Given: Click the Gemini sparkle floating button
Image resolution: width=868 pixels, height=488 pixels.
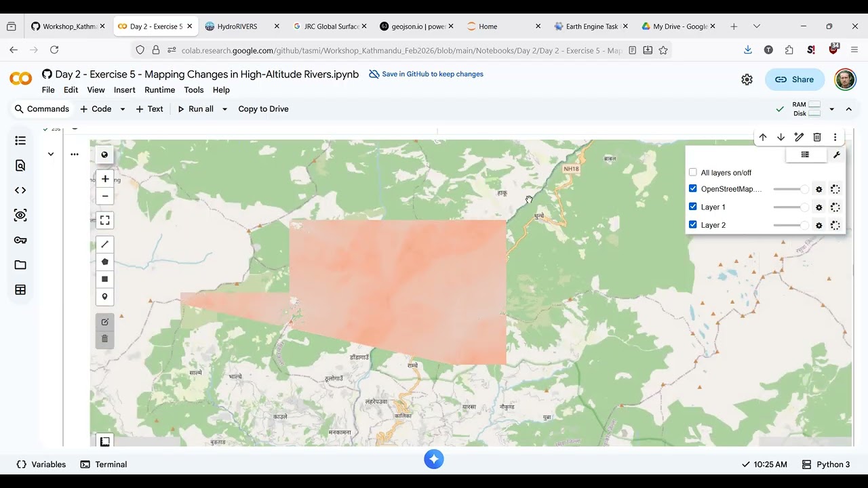Looking at the screenshot, I should (434, 460).
